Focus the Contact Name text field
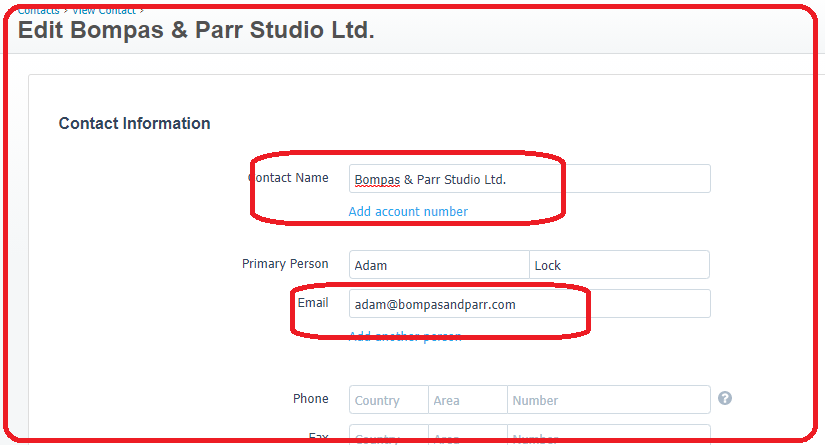Screen dimensions: 825x445 click(x=530, y=179)
